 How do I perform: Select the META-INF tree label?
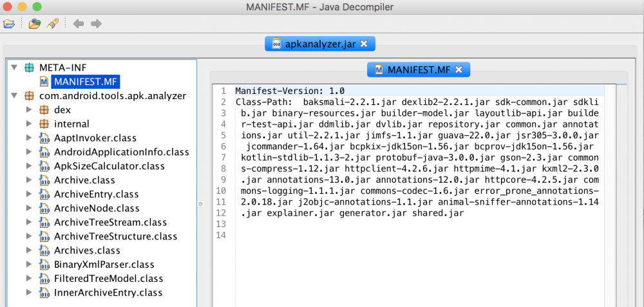(x=63, y=68)
